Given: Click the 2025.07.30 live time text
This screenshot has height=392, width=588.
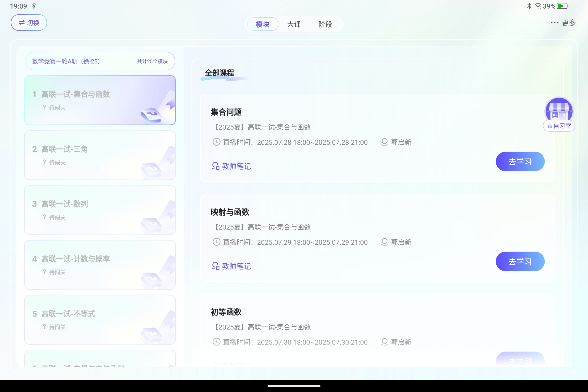Looking at the screenshot, I should [x=312, y=342].
